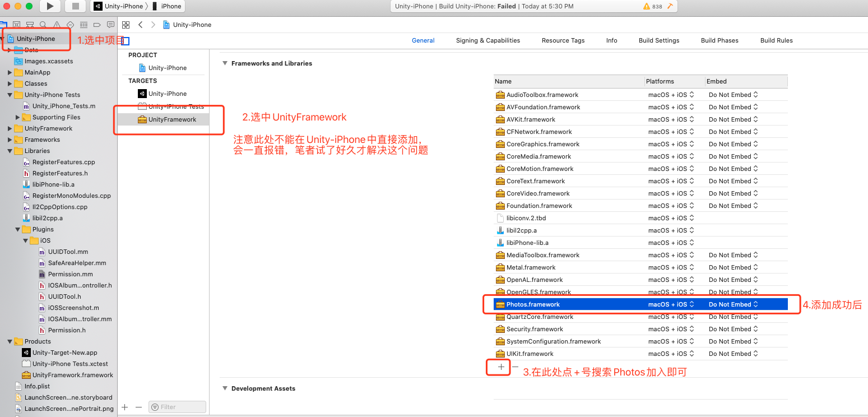Open the Build Settings tab

[x=659, y=40]
